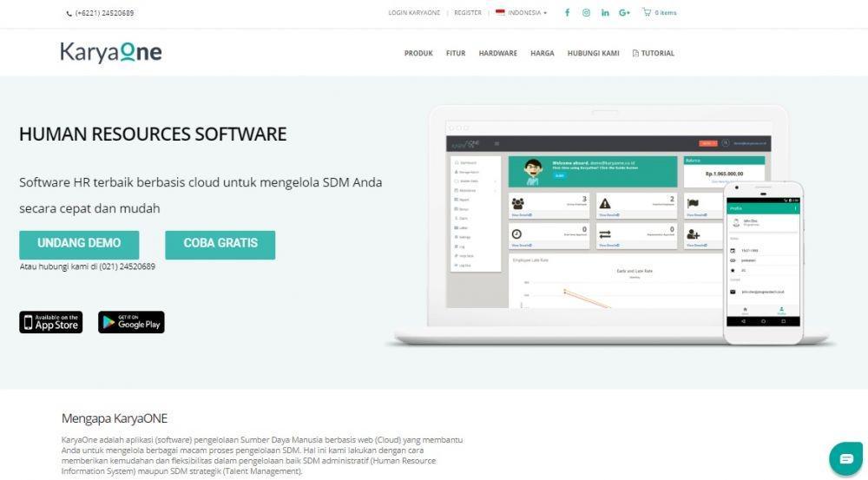868x480 pixels.
Task: Click the KaryaOne logo
Action: (111, 52)
